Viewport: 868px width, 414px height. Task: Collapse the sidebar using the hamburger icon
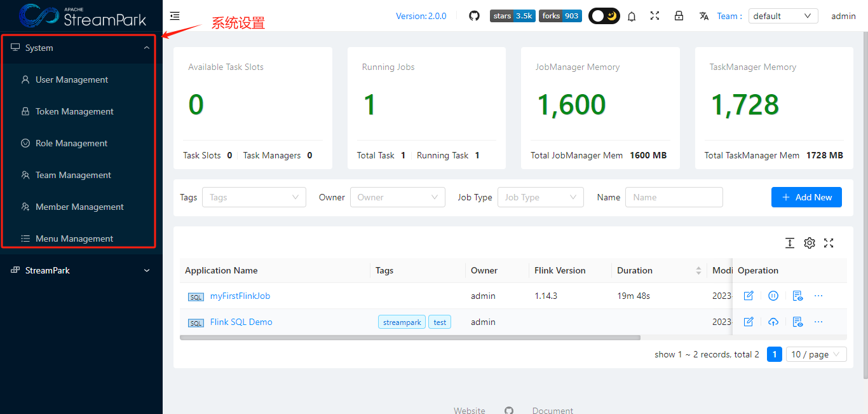click(175, 15)
